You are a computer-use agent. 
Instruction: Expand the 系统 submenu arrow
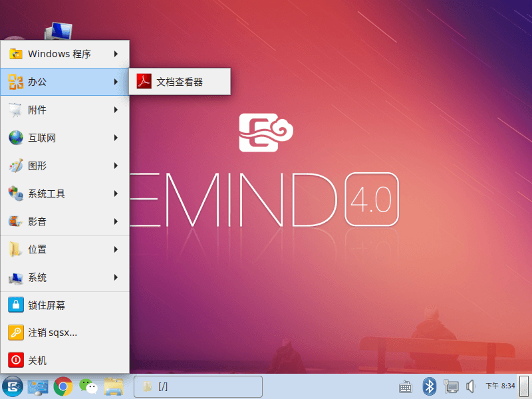pyautogui.click(x=116, y=277)
